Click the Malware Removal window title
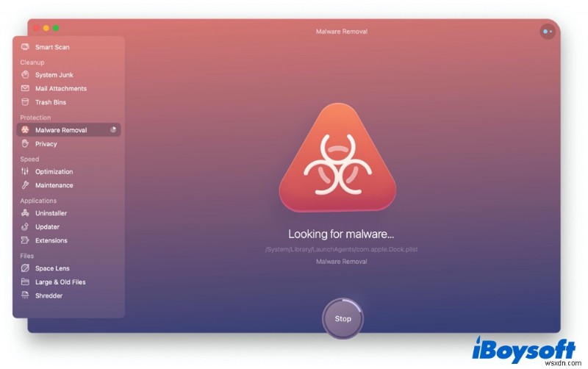 pyautogui.click(x=341, y=32)
